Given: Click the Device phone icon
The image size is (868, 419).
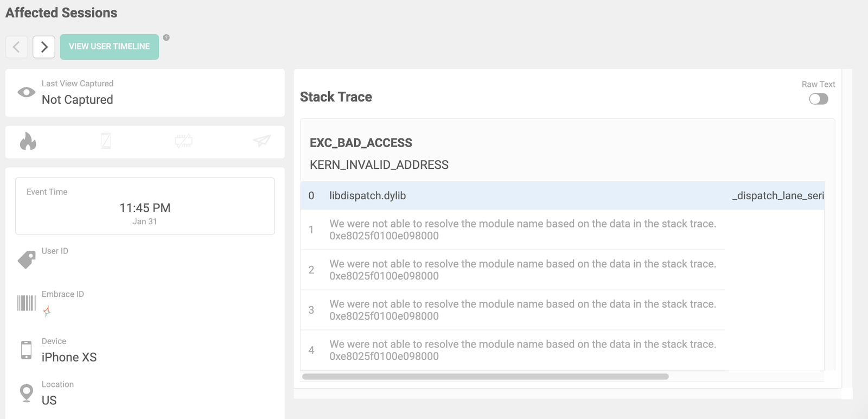Looking at the screenshot, I should (26, 350).
